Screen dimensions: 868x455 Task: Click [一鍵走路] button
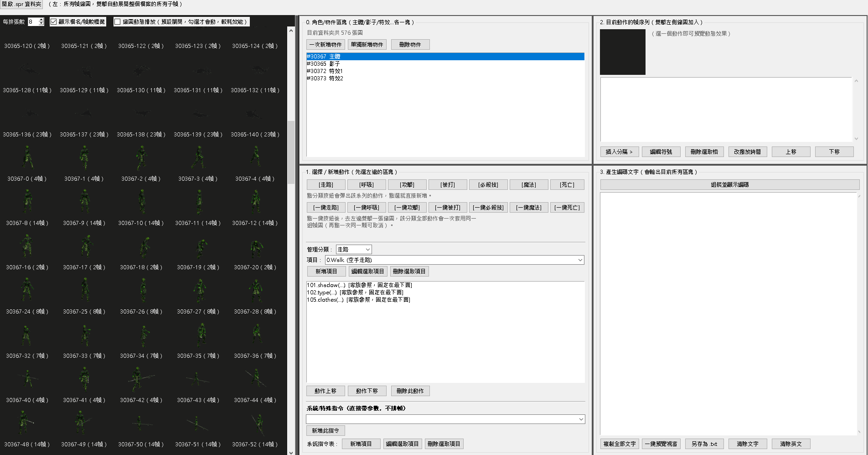coord(325,207)
